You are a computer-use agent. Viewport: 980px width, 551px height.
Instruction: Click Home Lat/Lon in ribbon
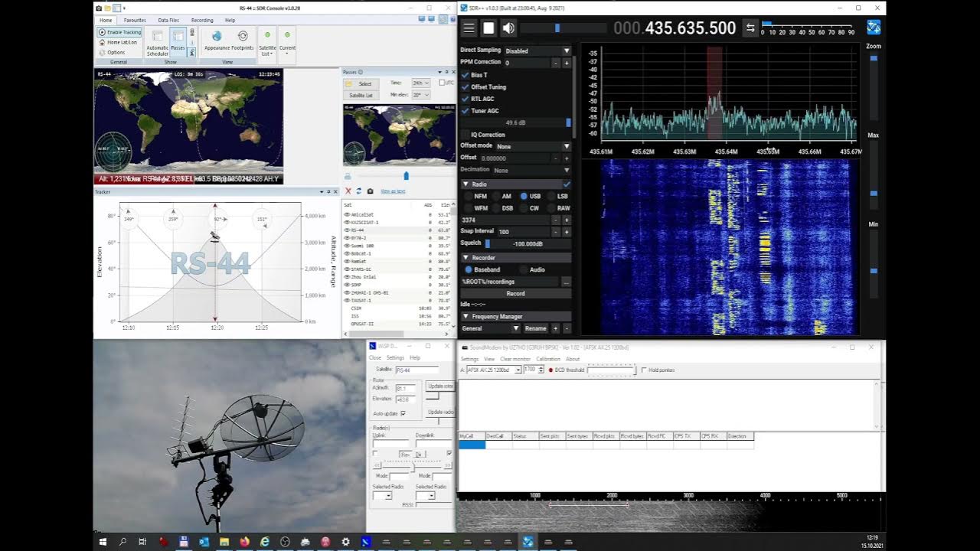tap(118, 42)
